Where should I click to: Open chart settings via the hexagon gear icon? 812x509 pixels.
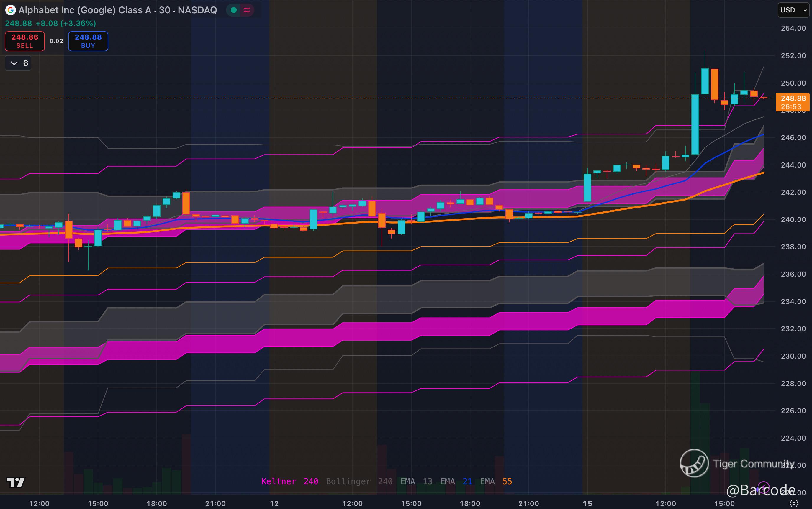pos(794,504)
